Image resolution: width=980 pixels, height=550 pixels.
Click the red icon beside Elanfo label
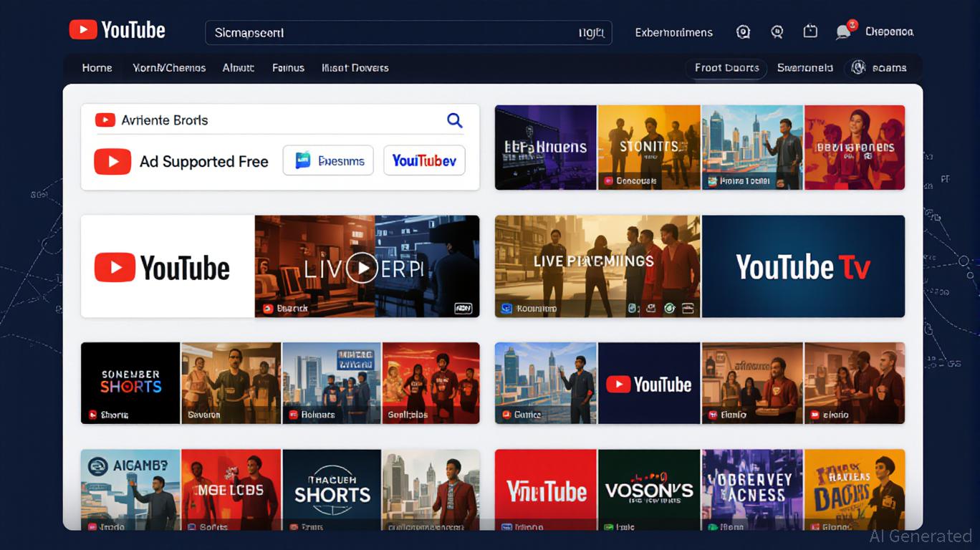(713, 415)
